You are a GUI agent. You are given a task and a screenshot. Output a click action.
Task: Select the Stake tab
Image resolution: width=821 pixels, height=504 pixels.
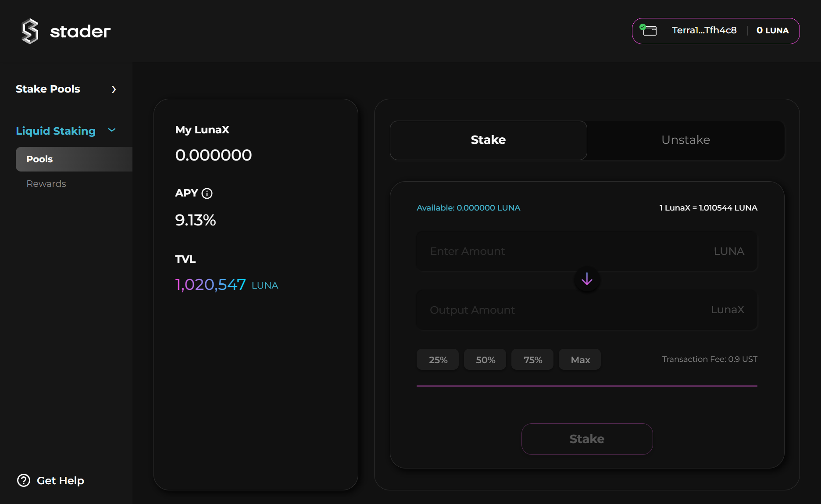coord(488,140)
